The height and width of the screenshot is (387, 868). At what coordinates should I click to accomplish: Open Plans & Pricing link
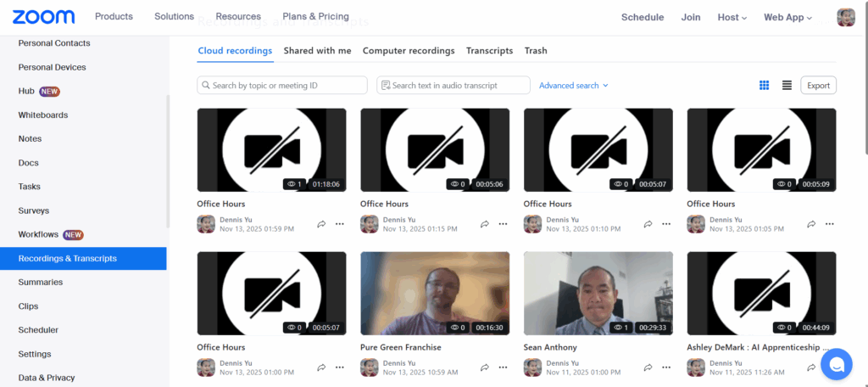point(315,17)
